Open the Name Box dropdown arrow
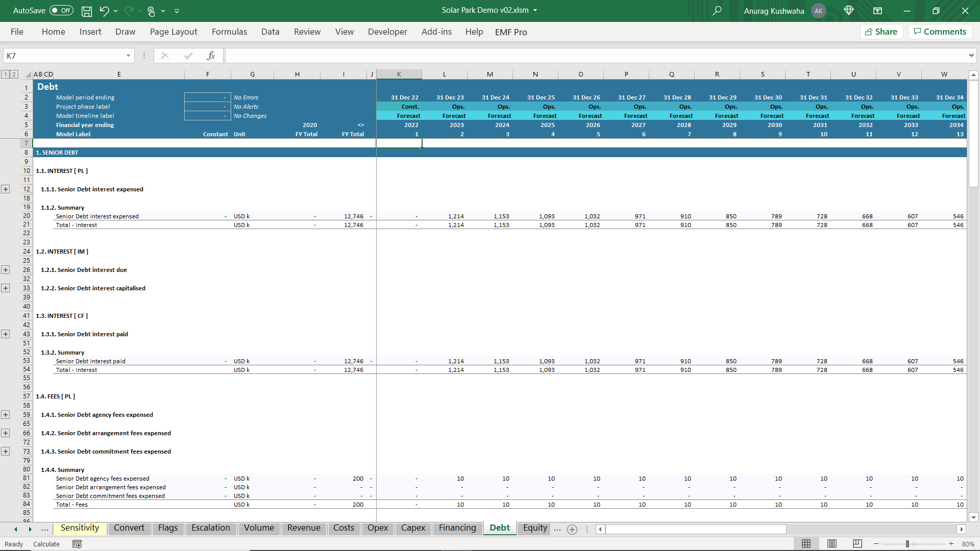The image size is (980, 551). point(128,56)
